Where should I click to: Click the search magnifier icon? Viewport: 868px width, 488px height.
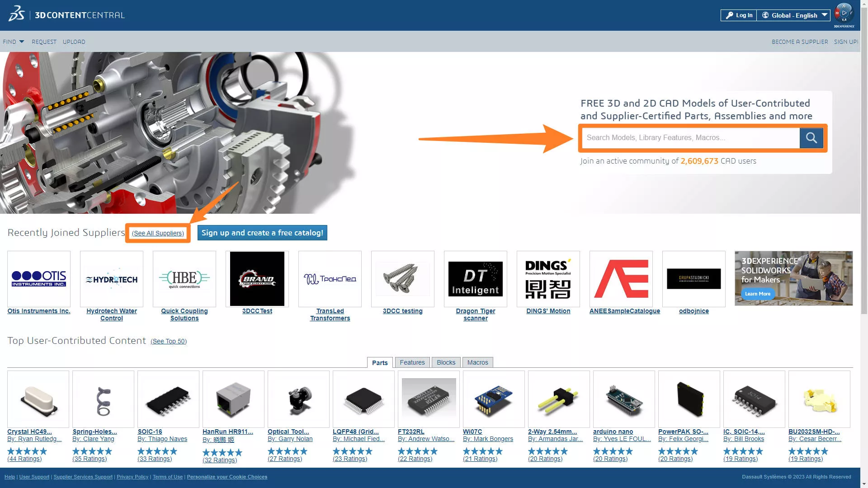(x=811, y=138)
